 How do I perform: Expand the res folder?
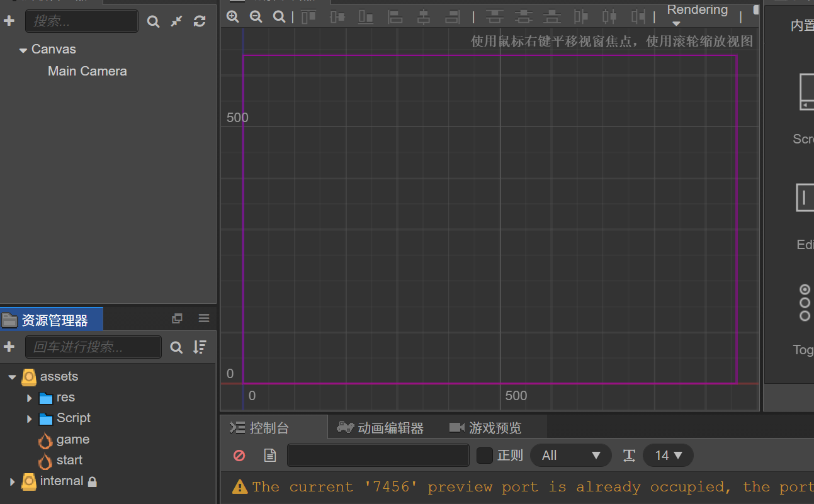29,398
